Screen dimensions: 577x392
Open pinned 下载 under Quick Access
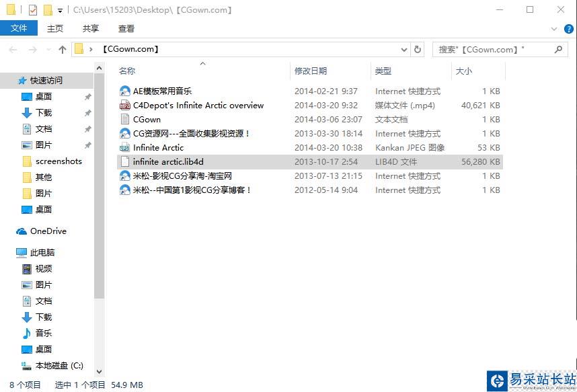pos(44,113)
